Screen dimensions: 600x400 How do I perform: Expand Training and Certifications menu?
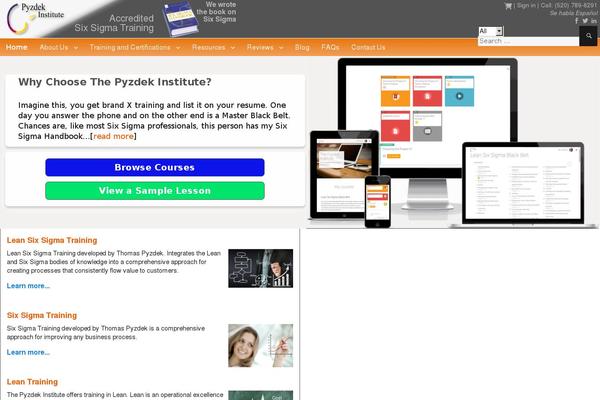135,47
